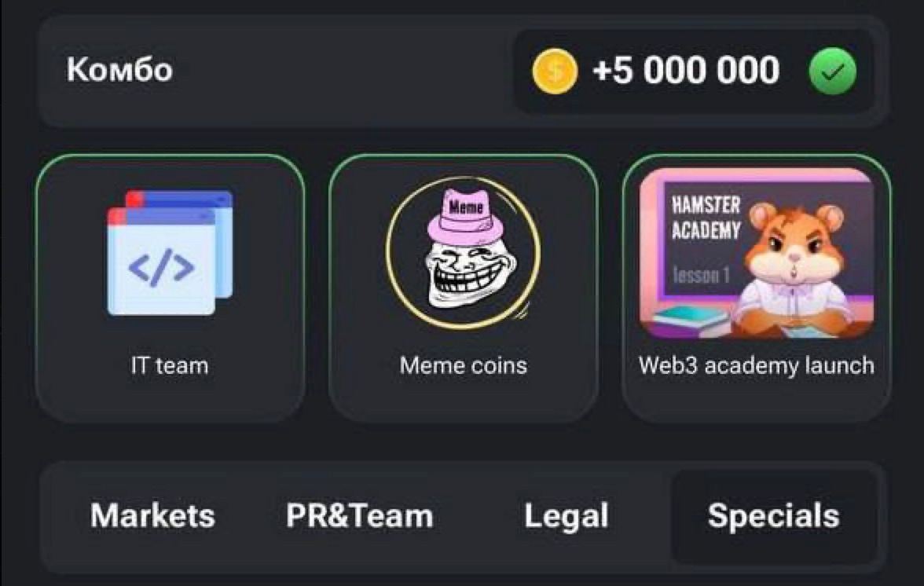Open the Meme coins card
The width and height of the screenshot is (924, 586).
[x=464, y=288]
